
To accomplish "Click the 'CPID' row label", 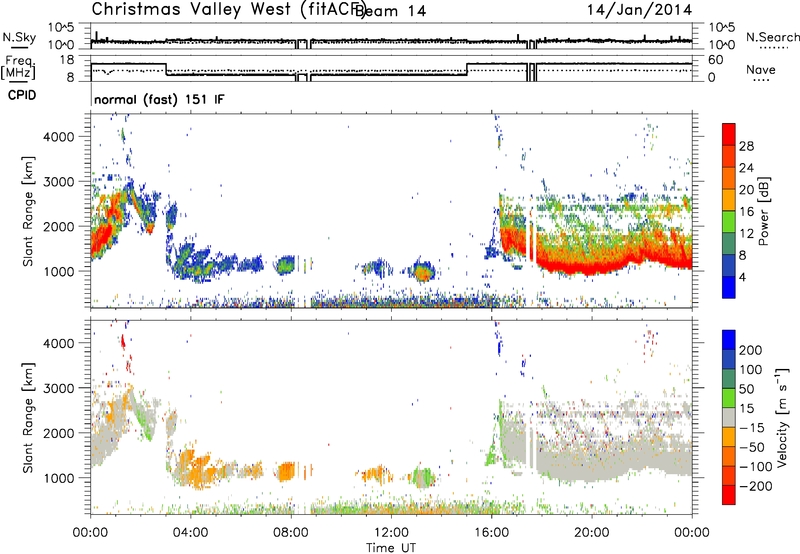I will pyautogui.click(x=22, y=95).
